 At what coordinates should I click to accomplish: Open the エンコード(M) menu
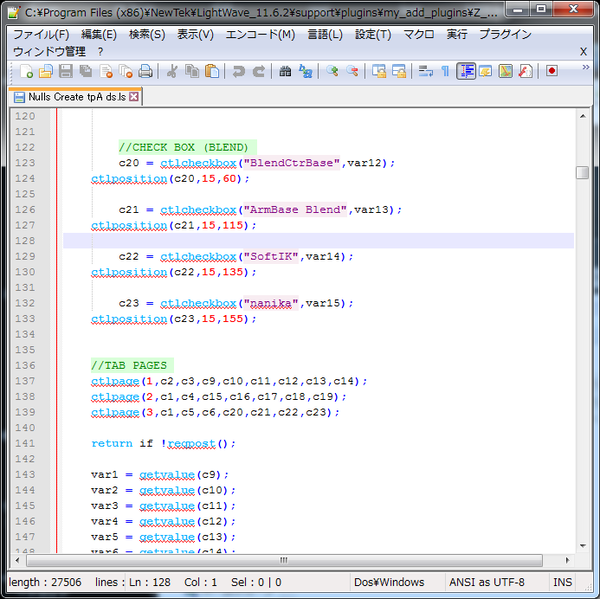point(260,34)
